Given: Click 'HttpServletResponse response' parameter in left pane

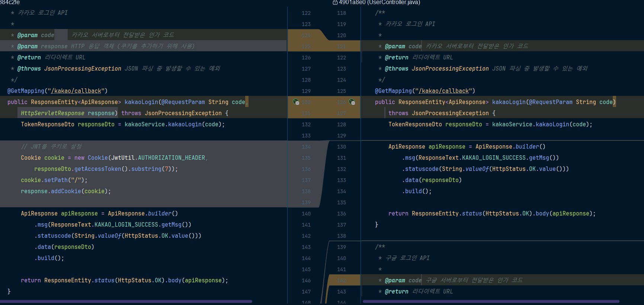Looking at the screenshot, I should [68, 113].
